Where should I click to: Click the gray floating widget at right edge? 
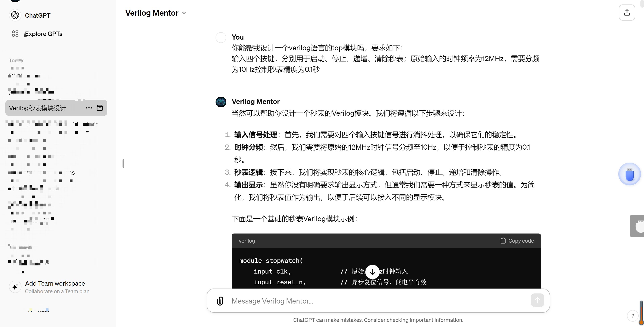637,226
